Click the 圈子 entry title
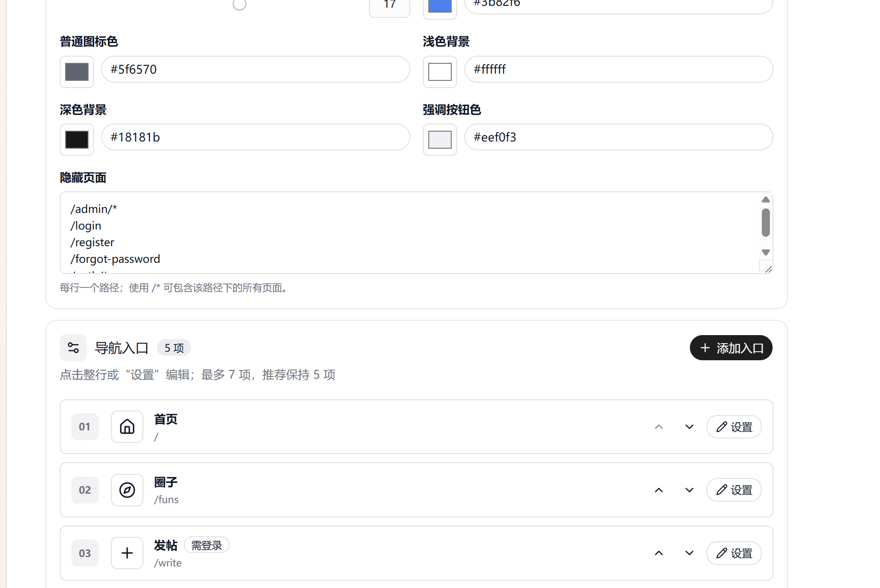 (166, 482)
